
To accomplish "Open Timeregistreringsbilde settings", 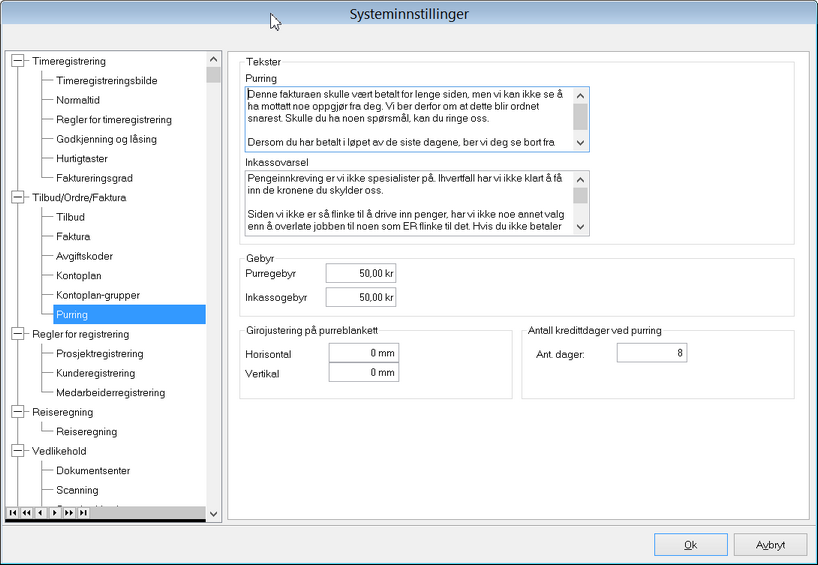I will click(107, 80).
